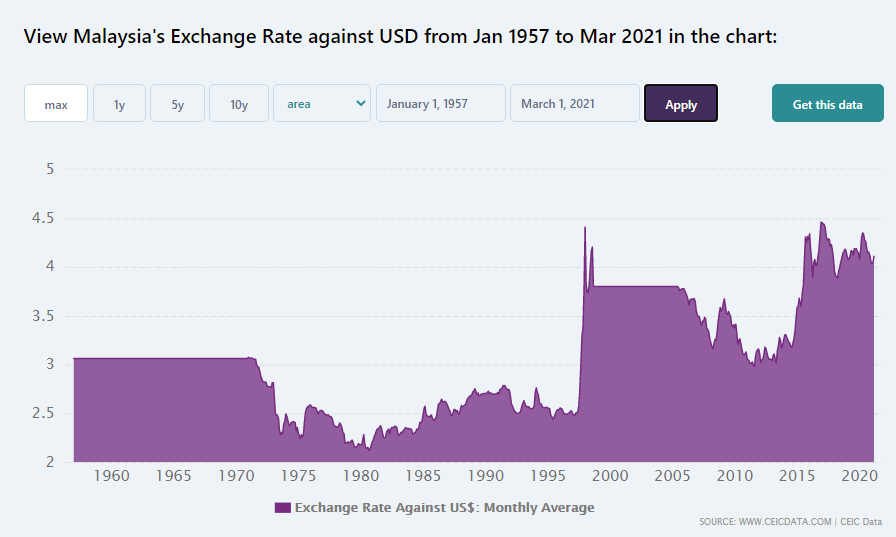Click the 1980 label on x-axis

(361, 476)
